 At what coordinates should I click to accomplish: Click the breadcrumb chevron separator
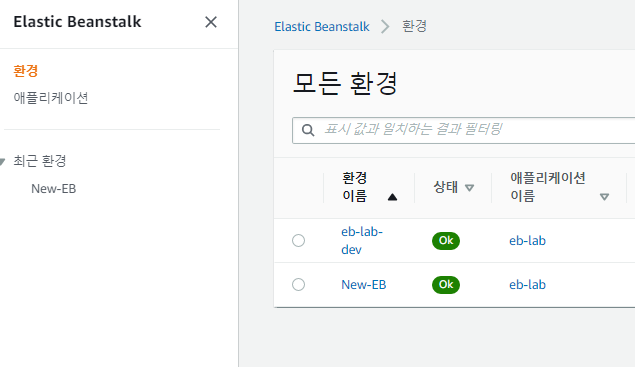pos(385,27)
